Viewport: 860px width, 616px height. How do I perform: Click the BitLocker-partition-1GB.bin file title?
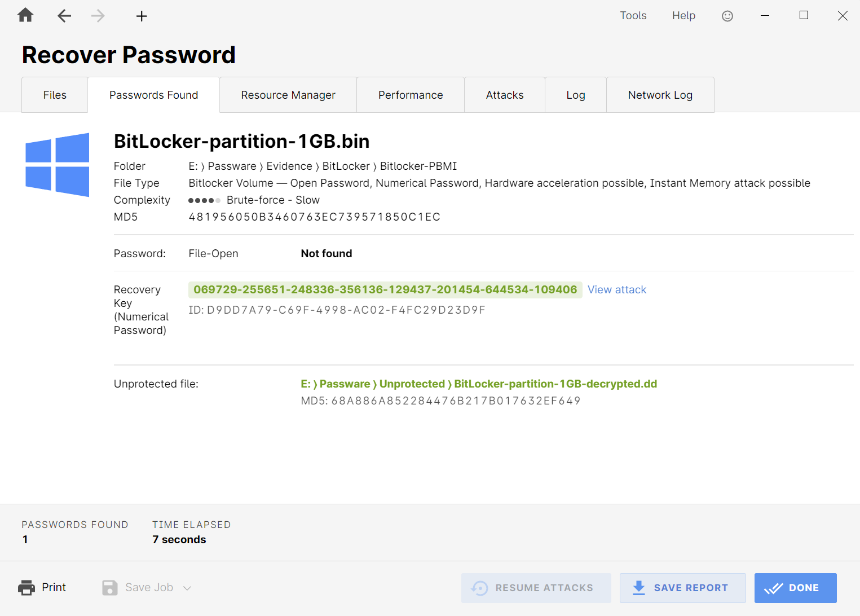241,141
